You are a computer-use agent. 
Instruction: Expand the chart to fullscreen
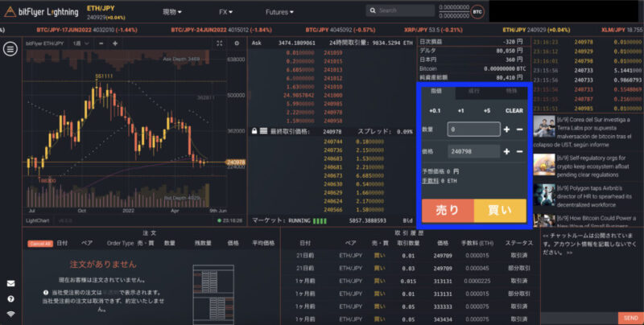click(217, 44)
